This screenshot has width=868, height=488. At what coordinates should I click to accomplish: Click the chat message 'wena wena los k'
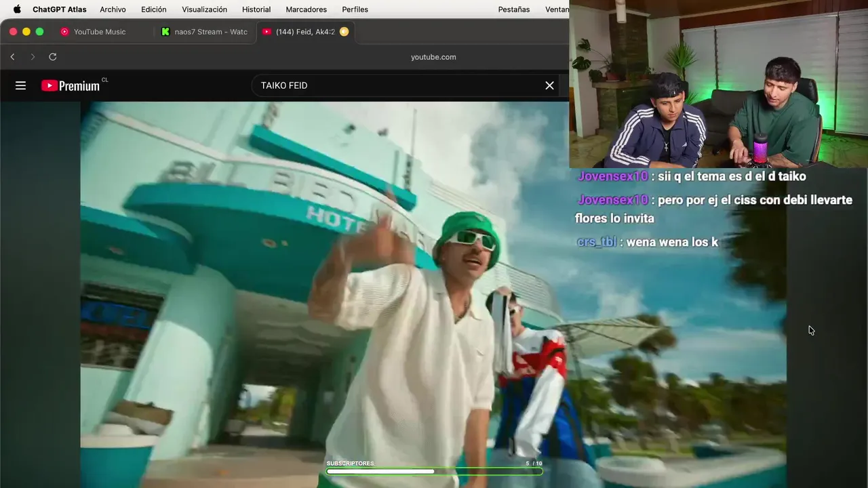pyautogui.click(x=672, y=242)
